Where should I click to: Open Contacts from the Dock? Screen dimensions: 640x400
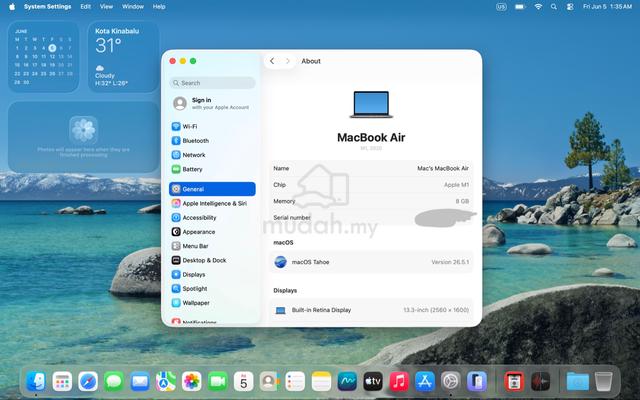click(x=269, y=382)
